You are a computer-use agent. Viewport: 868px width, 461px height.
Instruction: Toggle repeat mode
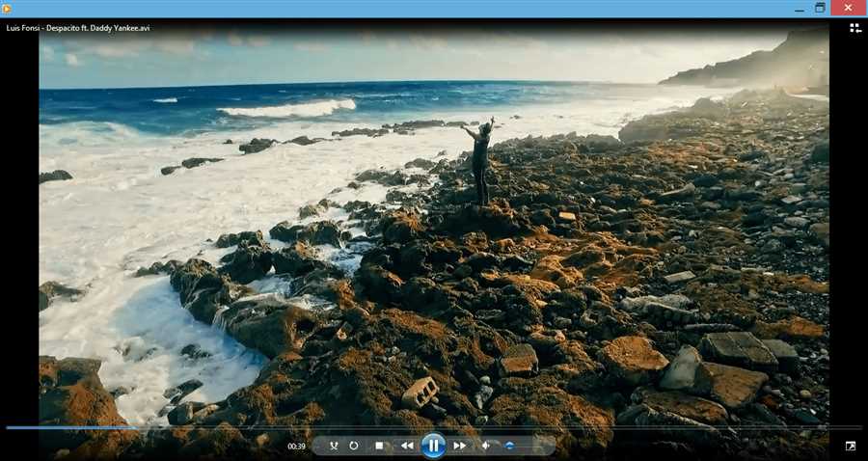click(x=354, y=446)
